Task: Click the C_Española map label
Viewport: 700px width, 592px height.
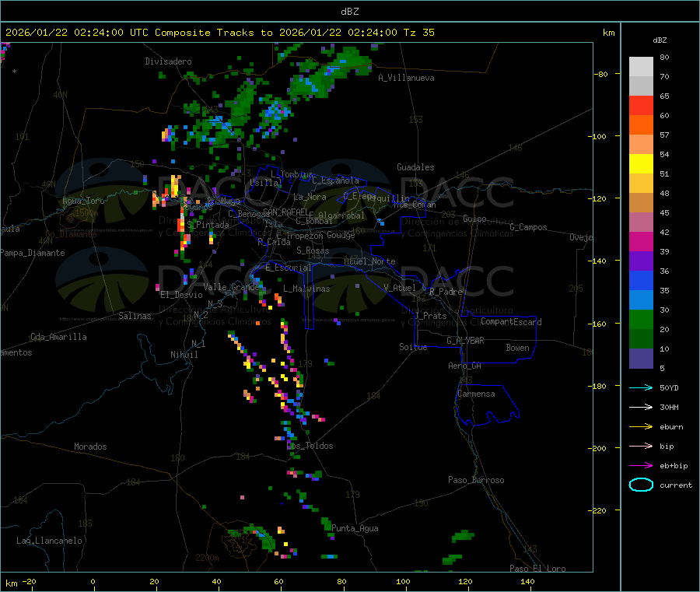Action: (x=335, y=180)
